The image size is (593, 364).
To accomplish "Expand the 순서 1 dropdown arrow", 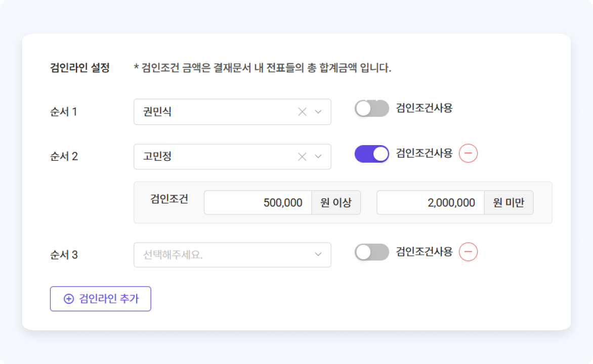I will pyautogui.click(x=318, y=112).
